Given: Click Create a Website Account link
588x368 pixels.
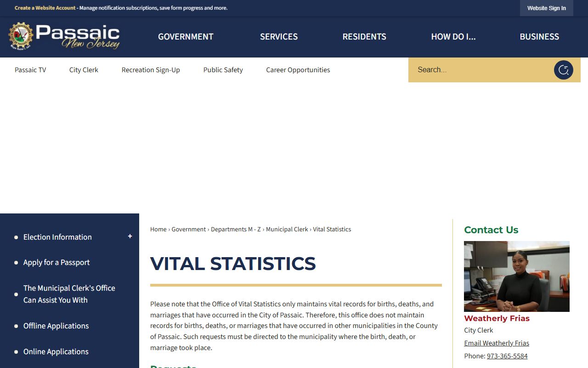Looking at the screenshot, I should point(45,8).
